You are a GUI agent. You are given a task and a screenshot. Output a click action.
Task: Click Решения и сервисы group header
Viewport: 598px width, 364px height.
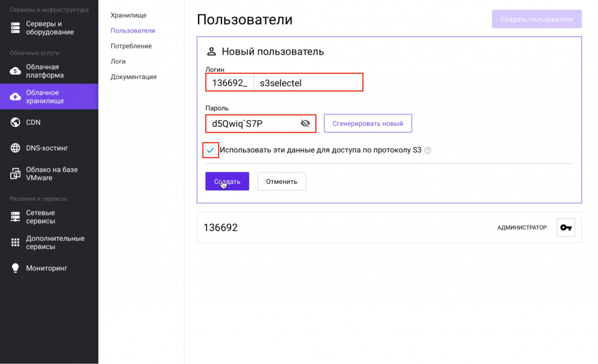click(x=38, y=199)
